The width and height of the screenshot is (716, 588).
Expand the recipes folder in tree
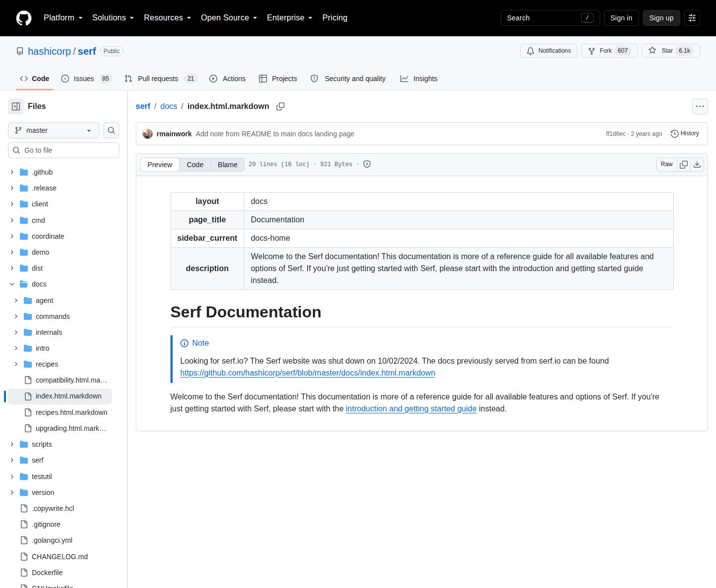click(x=16, y=364)
